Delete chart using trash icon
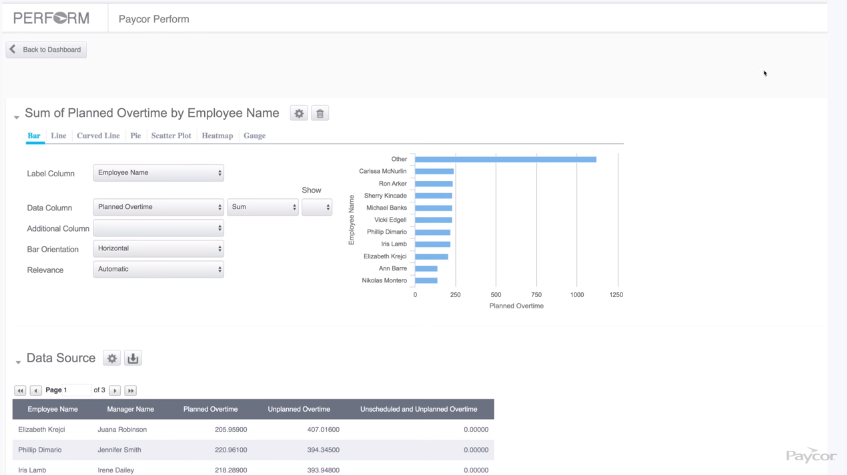Viewport: 847px width, 475px height. click(320, 114)
